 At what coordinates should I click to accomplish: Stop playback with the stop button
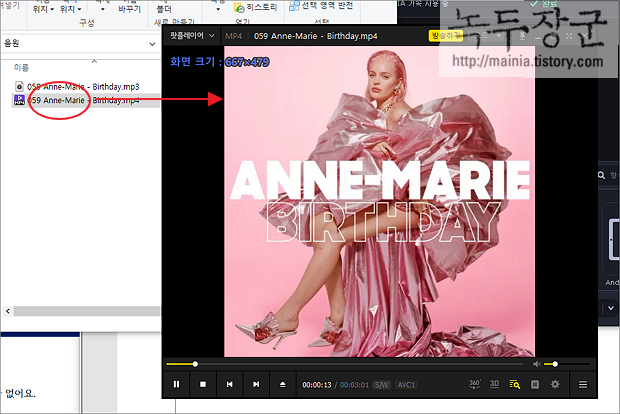(203, 384)
